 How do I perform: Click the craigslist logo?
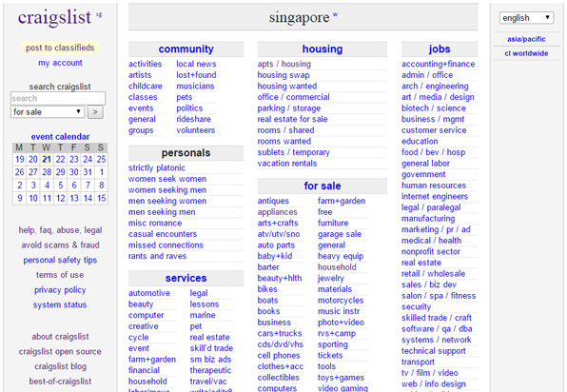[x=54, y=17]
